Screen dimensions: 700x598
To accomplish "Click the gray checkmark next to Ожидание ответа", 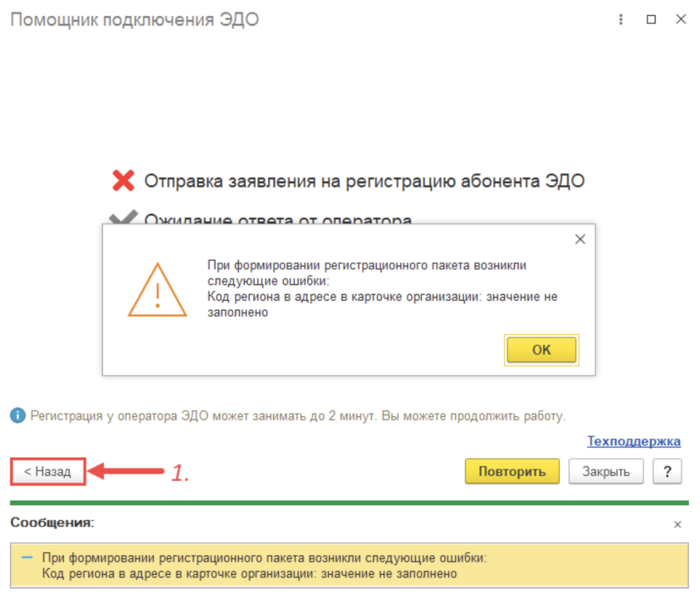I will point(123,217).
